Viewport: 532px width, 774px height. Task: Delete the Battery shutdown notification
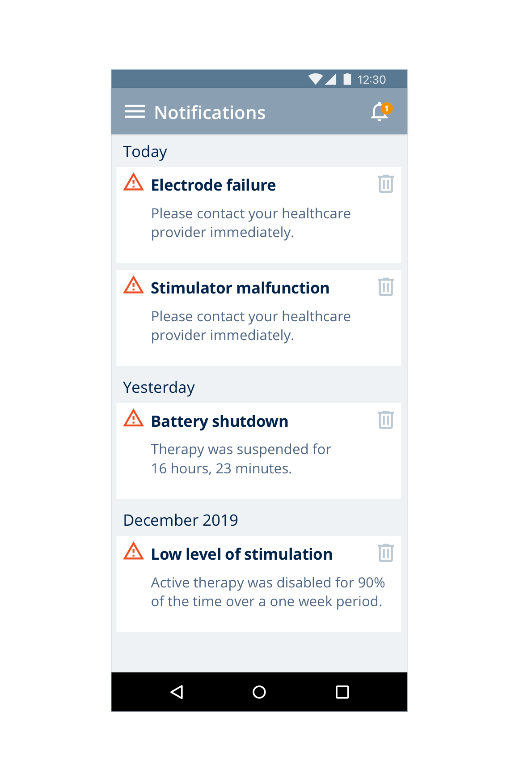click(385, 420)
